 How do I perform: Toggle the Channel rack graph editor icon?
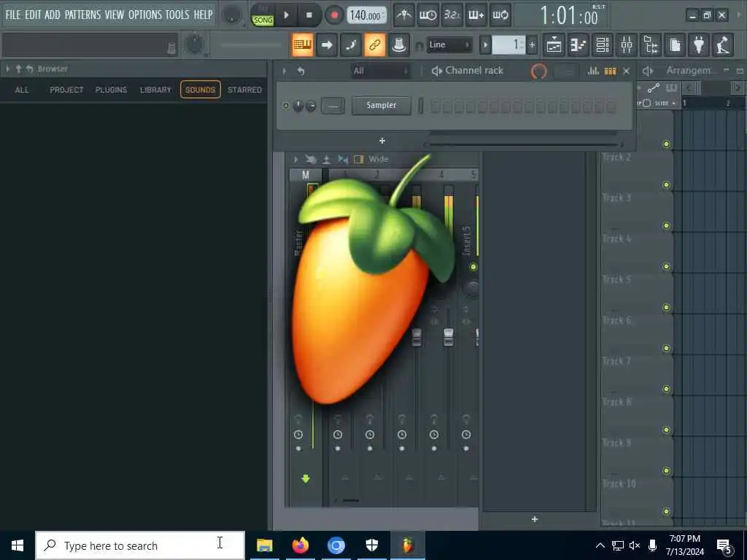click(x=593, y=71)
